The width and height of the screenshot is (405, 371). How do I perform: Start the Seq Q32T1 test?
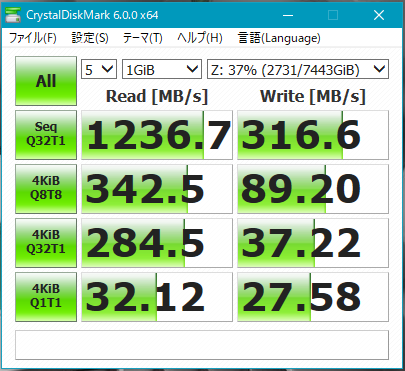click(x=46, y=135)
